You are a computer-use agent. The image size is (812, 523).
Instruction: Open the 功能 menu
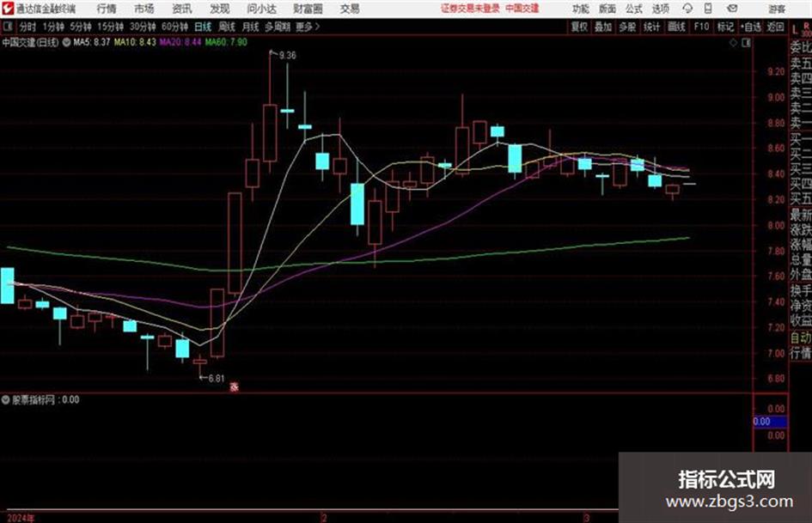point(581,9)
